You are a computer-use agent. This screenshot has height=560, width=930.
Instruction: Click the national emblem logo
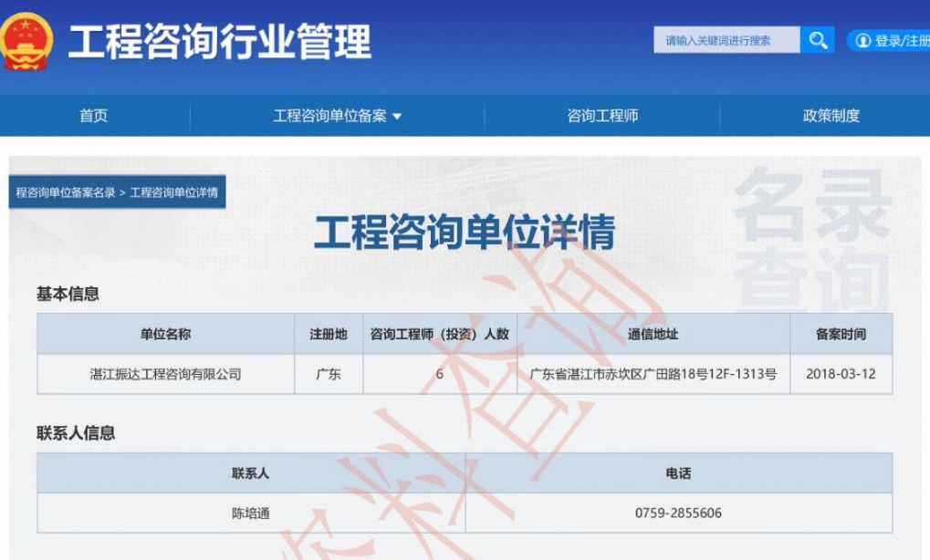point(26,41)
